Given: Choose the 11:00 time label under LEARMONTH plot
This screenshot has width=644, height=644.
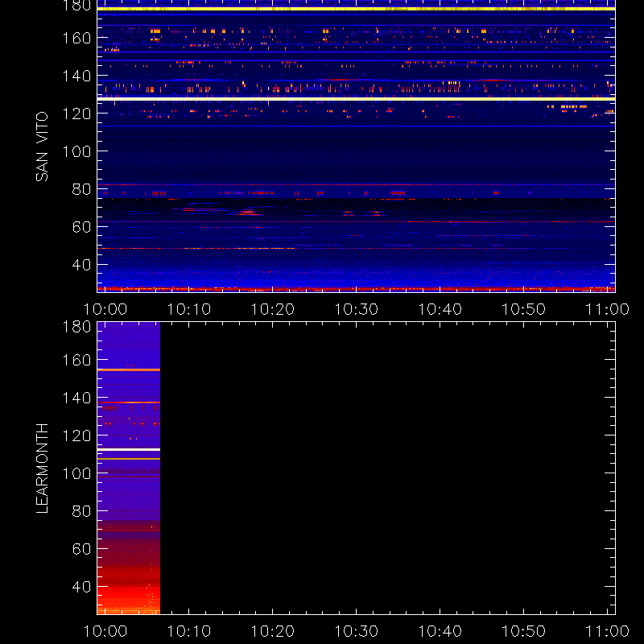Looking at the screenshot, I should tap(608, 631).
